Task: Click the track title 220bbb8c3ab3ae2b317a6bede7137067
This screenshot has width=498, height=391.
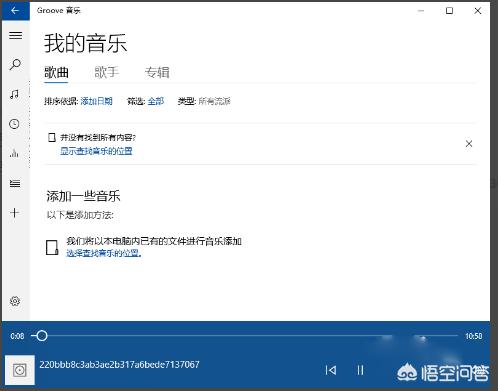Action: [x=119, y=364]
